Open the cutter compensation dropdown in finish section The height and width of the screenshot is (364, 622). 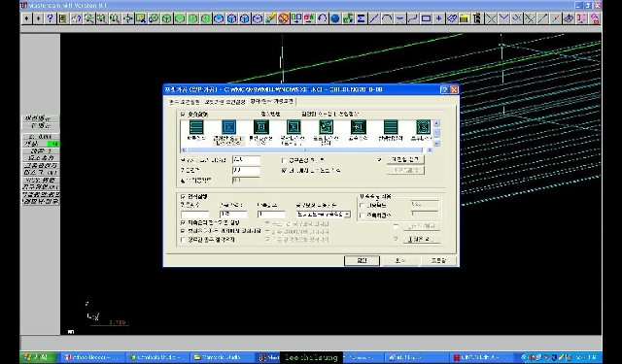tap(347, 215)
